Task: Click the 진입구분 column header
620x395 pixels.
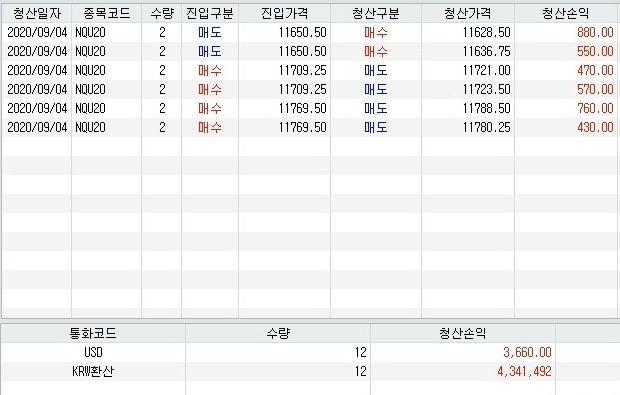Action: (x=210, y=14)
